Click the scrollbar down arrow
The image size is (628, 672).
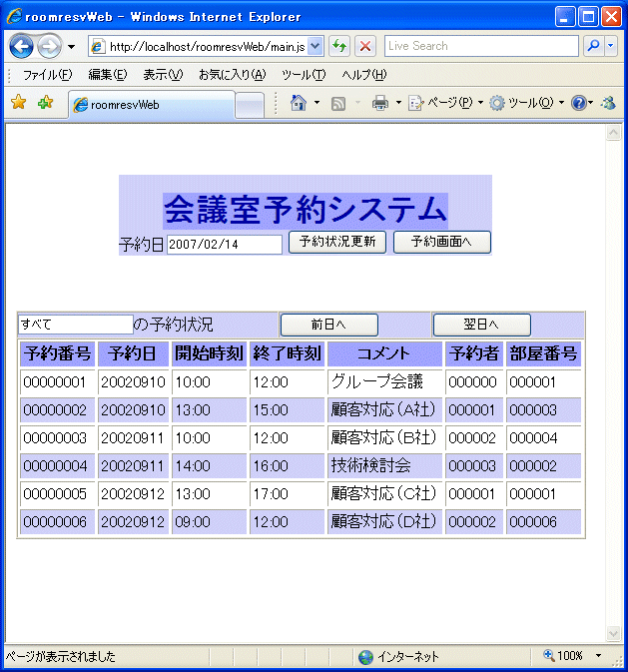click(613, 633)
